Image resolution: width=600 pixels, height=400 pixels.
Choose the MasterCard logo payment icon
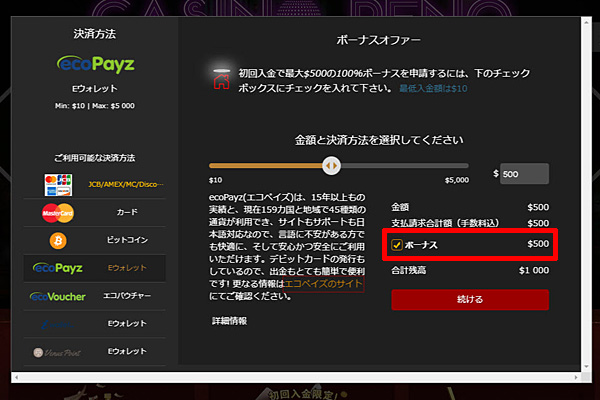tap(58, 213)
